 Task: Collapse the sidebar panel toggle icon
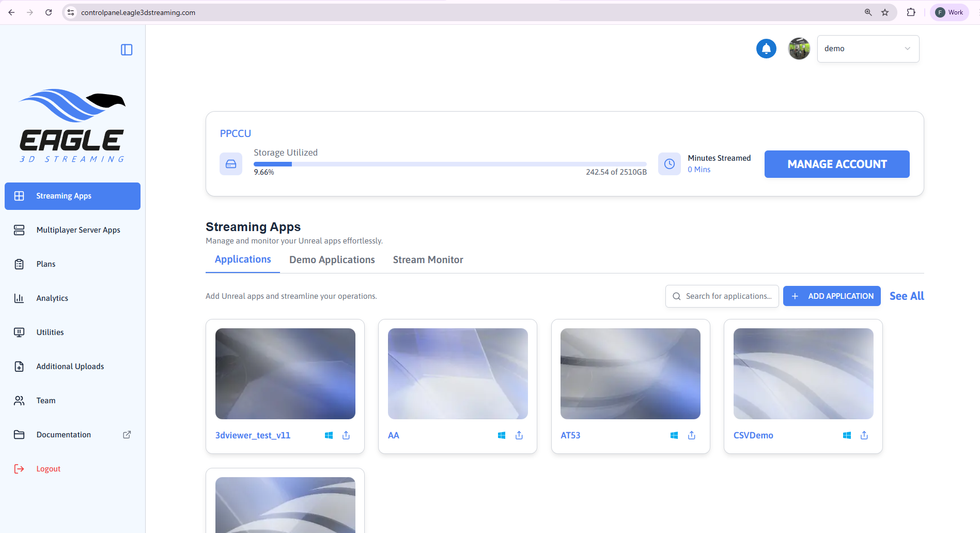[x=127, y=50]
